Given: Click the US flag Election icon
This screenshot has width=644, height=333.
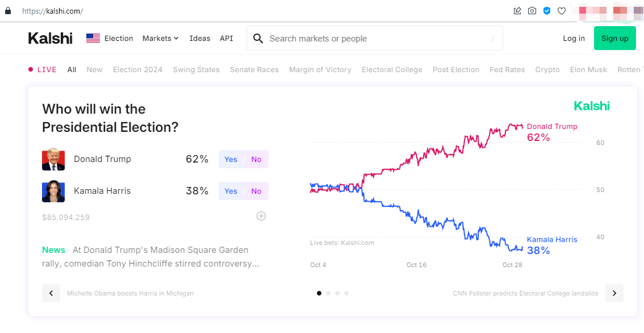Looking at the screenshot, I should coord(93,38).
